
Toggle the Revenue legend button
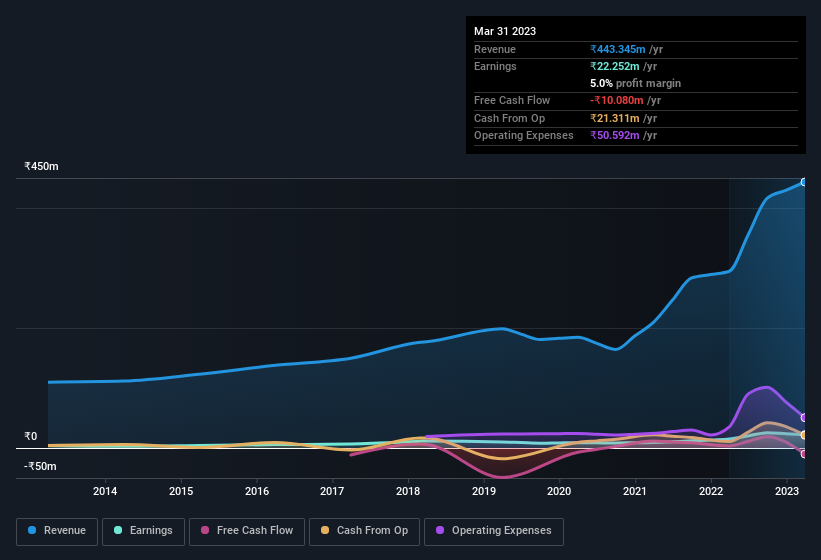[x=57, y=531]
